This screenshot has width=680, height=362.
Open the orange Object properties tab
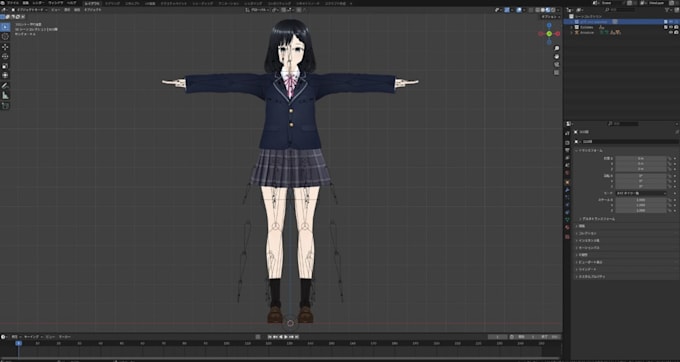point(567,182)
